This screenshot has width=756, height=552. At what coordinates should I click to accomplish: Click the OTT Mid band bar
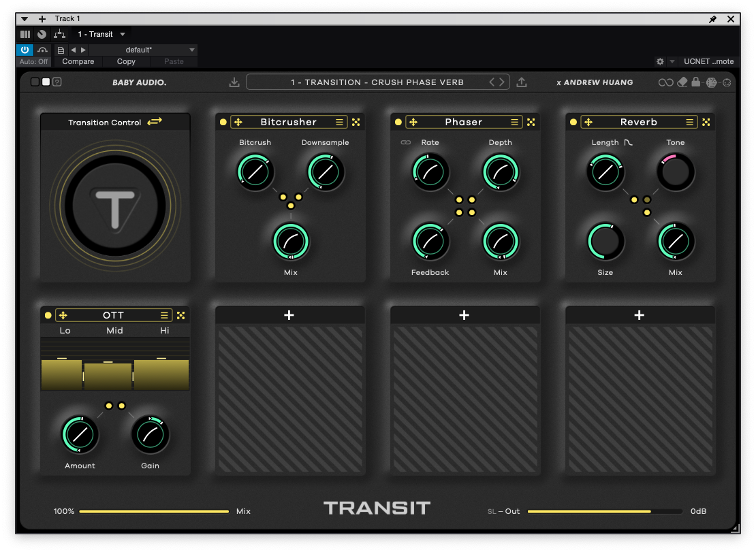pos(108,376)
